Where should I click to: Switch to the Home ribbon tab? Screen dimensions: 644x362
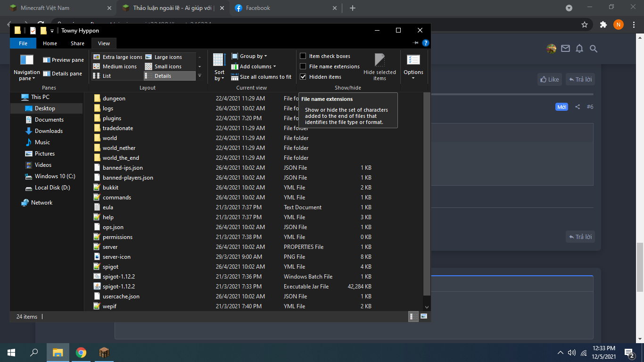coord(50,43)
